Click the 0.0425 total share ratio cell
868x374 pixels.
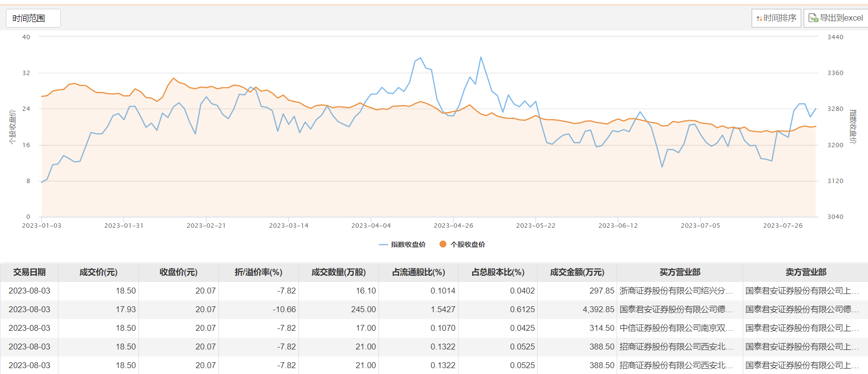(x=498, y=328)
